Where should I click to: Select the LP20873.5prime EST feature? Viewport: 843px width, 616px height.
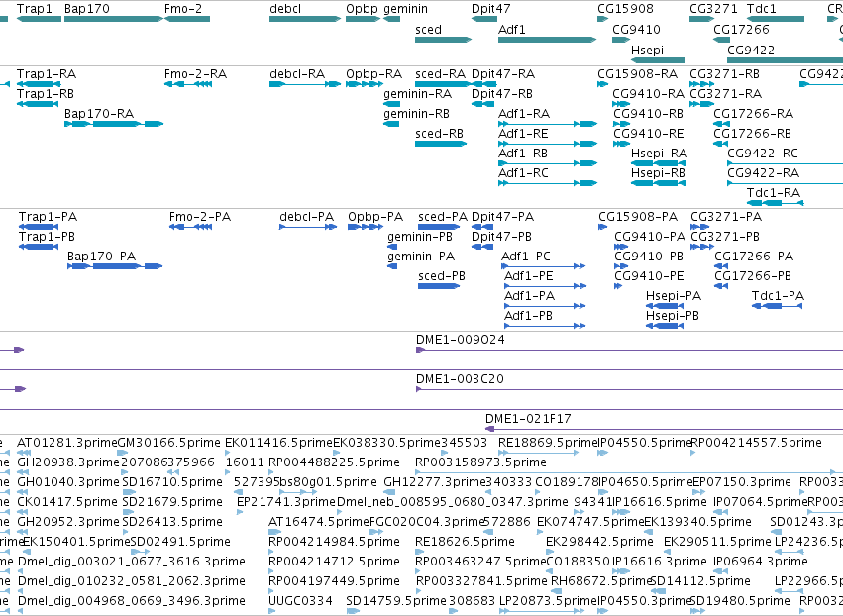pos(542,611)
